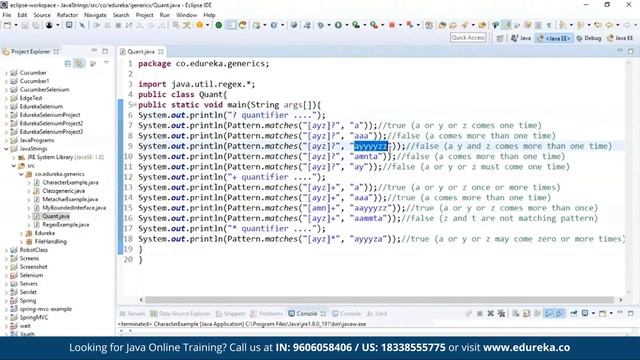This screenshot has height=360, width=640.
Task: Maximize the Project Explorer panel
Action: [105, 51]
